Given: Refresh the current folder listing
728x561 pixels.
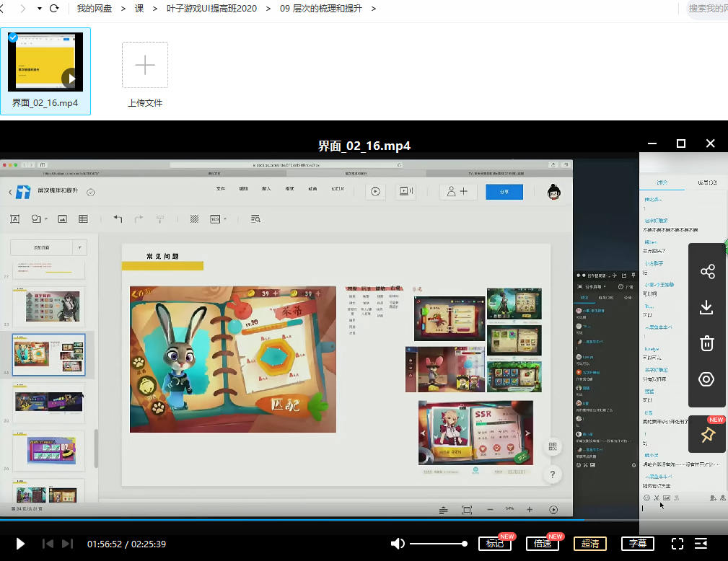Looking at the screenshot, I should [x=54, y=9].
